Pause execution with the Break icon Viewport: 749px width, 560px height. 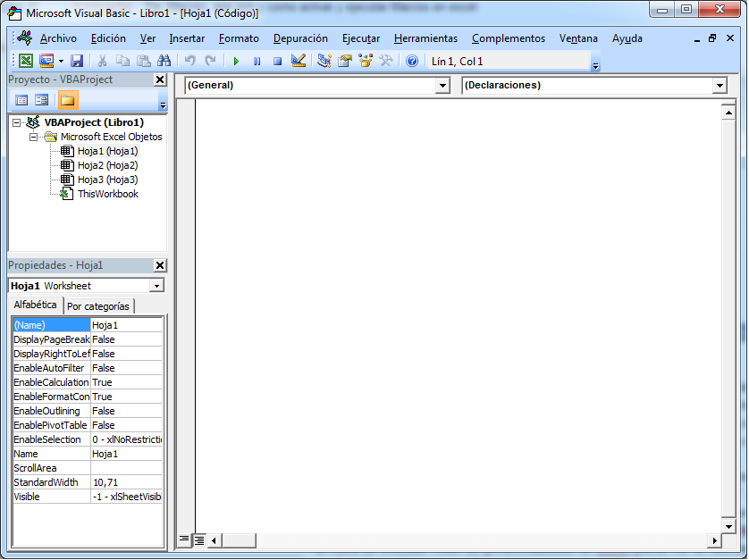coord(257,61)
